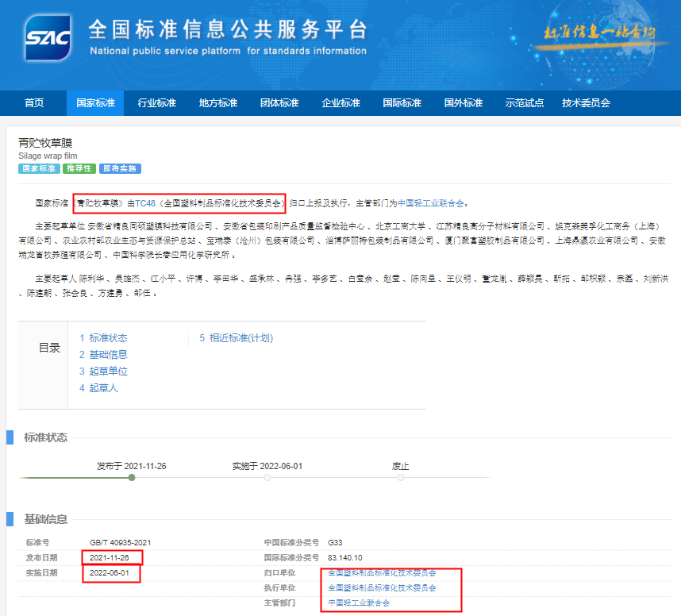Open the 中国轻工业联合会 link in the intro paragraph

431,203
